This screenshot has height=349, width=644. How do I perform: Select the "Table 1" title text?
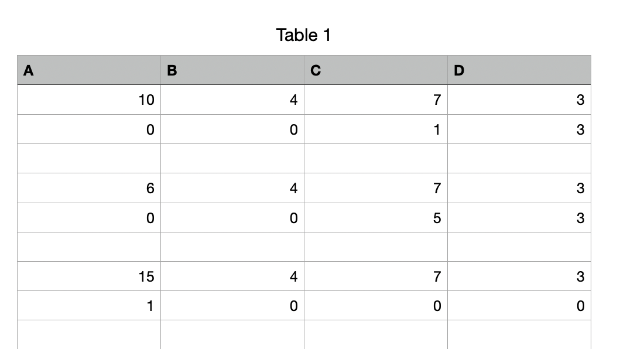tap(303, 35)
